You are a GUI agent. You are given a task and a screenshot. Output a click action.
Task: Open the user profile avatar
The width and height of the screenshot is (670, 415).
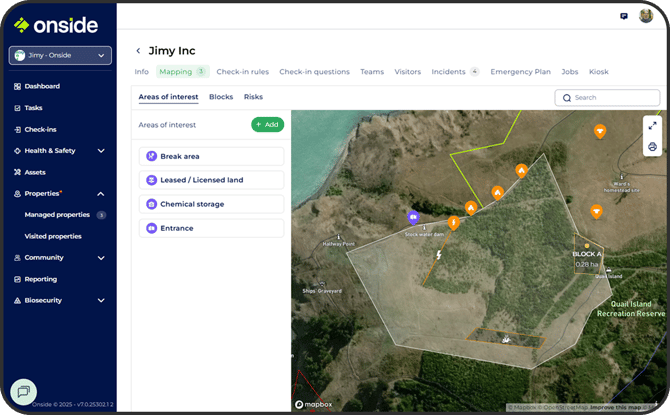click(x=646, y=16)
